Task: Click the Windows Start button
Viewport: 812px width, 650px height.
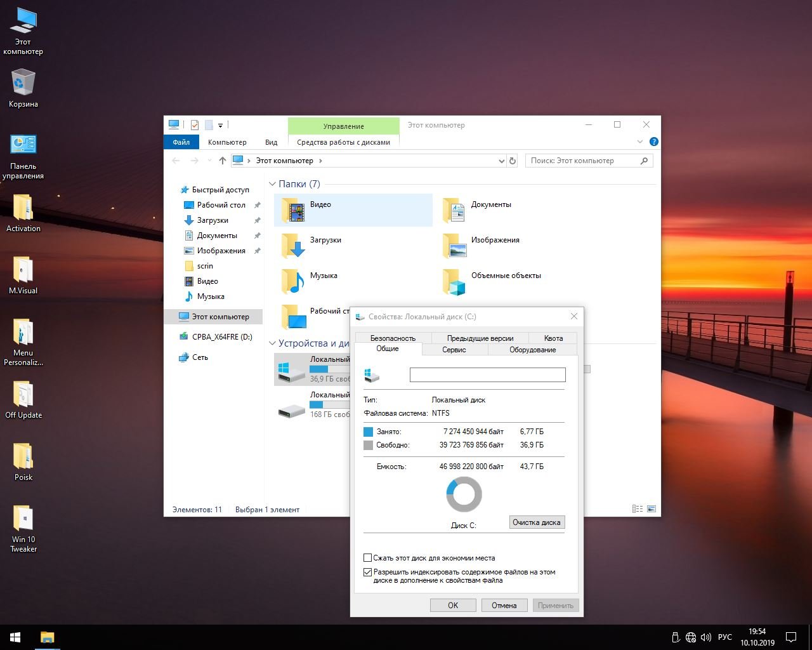Action: tap(15, 637)
